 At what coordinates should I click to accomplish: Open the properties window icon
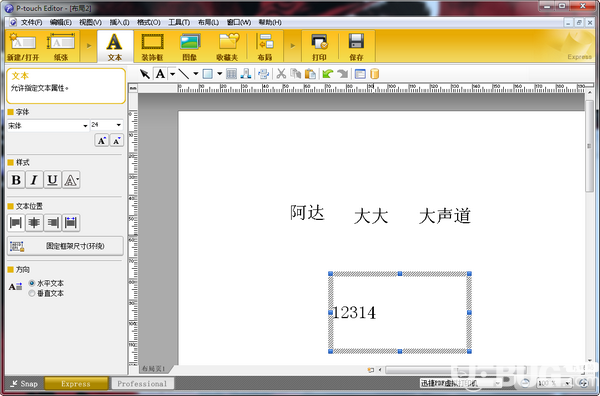[360, 74]
